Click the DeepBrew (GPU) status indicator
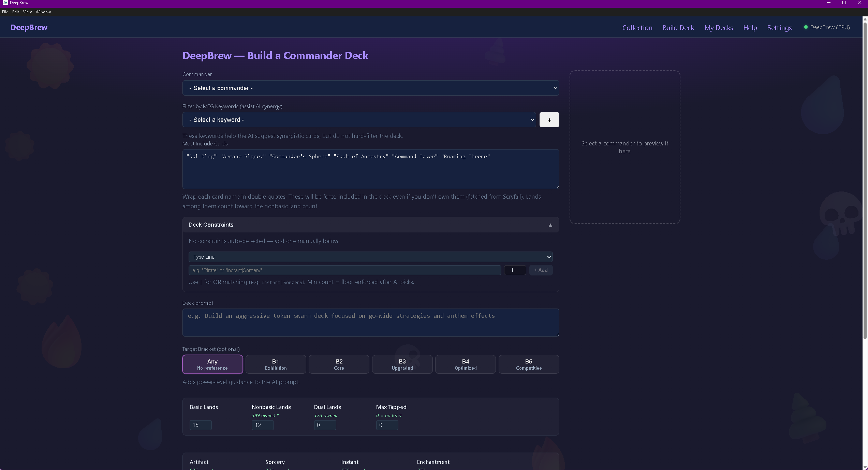This screenshot has height=470, width=868. point(827,27)
